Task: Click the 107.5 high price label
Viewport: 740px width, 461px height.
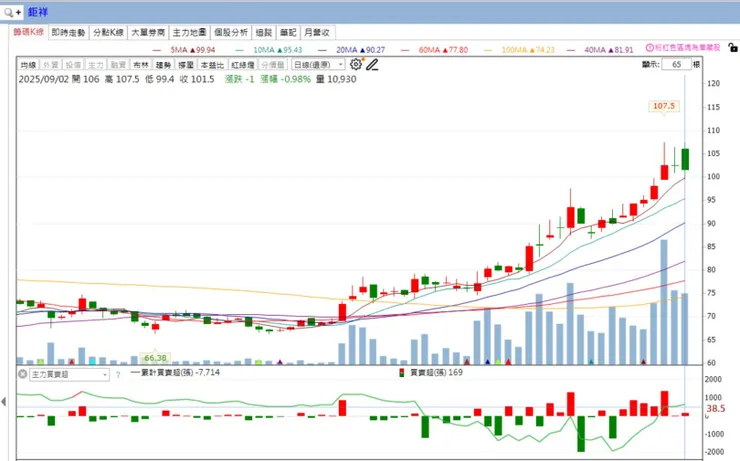Action: pos(664,106)
